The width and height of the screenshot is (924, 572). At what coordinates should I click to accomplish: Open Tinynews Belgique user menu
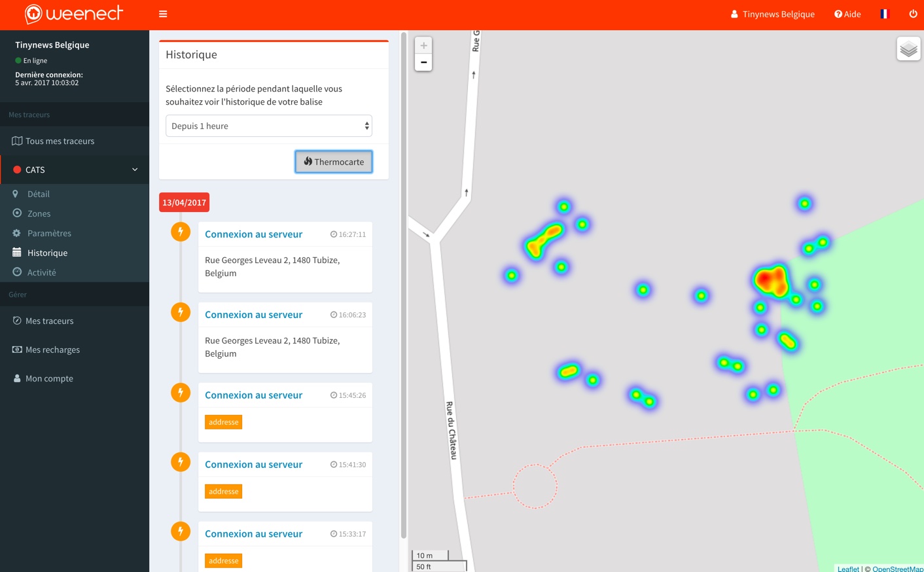coord(772,14)
